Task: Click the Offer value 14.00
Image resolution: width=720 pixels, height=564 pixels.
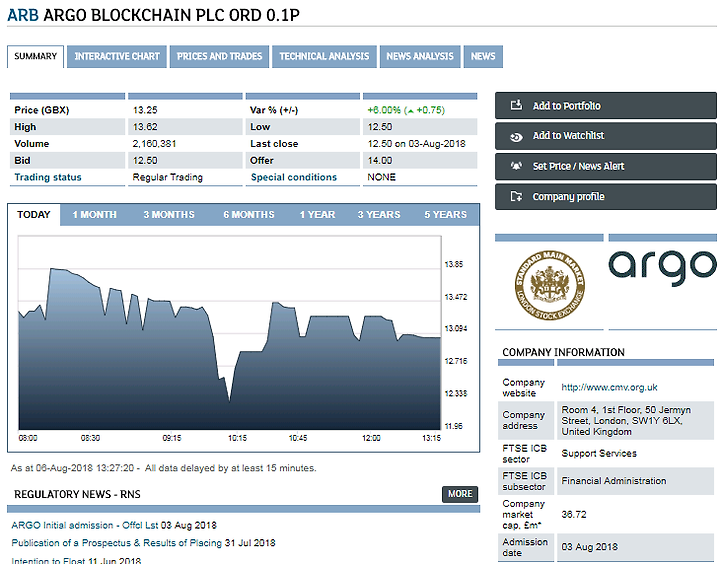Action: coord(380,161)
